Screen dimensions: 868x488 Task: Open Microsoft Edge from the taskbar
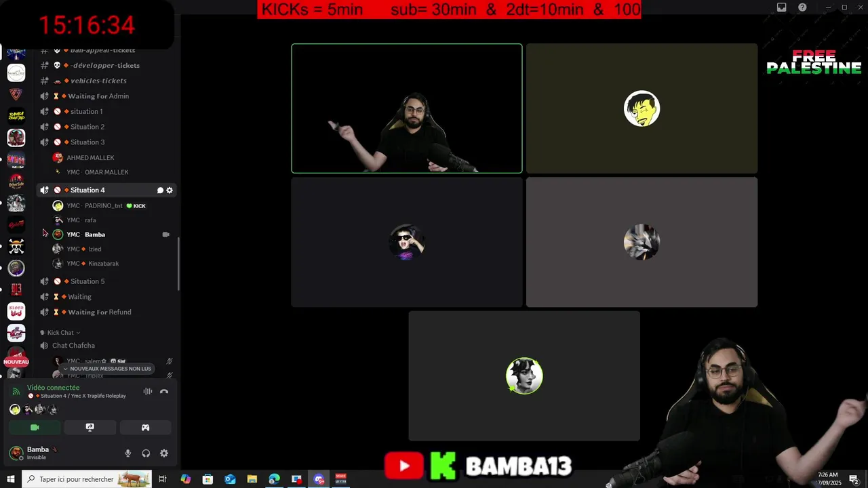[x=274, y=479]
